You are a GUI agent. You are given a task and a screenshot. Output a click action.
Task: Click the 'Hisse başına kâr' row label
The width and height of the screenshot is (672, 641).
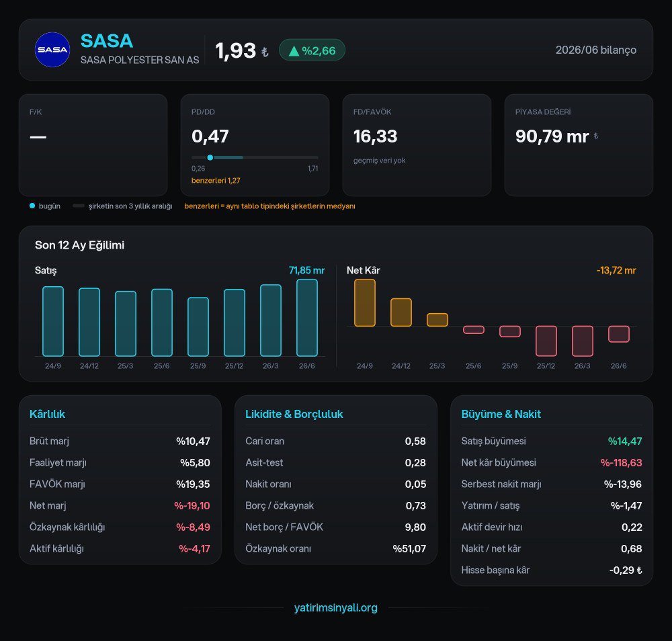[495, 570]
